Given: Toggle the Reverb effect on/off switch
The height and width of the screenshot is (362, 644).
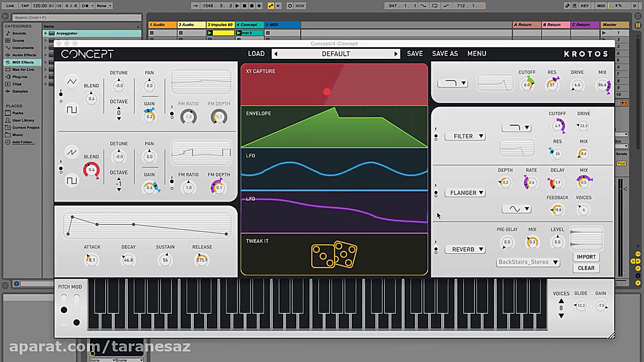Looking at the screenshot, I should (x=436, y=248).
